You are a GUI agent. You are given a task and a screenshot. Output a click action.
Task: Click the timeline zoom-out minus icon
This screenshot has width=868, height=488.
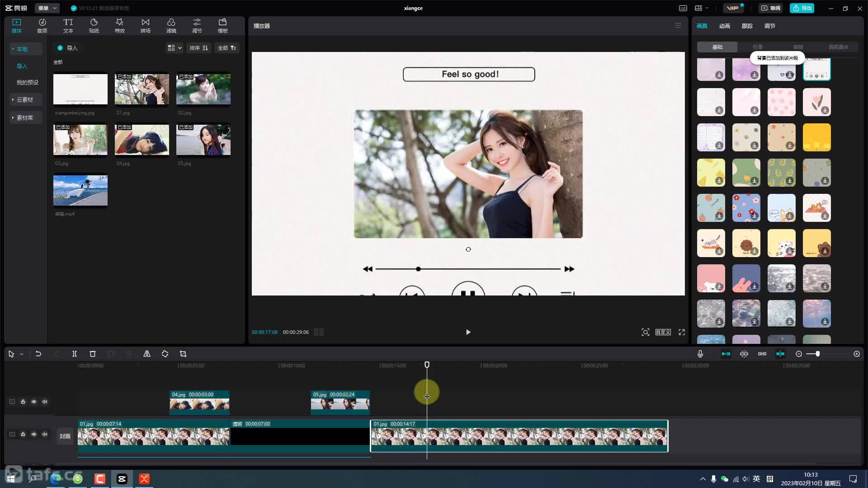click(799, 354)
